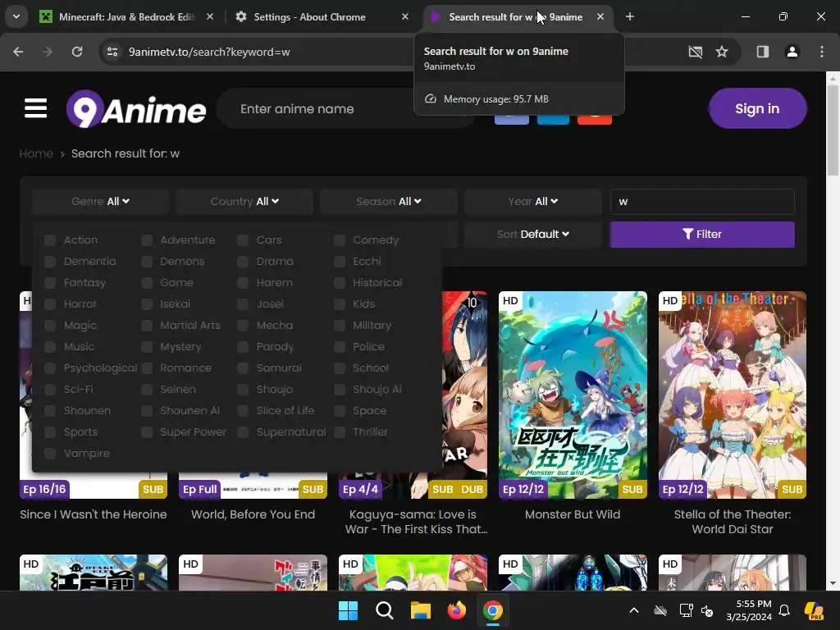The image size is (840, 630).
Task: Click the keyword filter field containing w
Action: click(x=702, y=202)
